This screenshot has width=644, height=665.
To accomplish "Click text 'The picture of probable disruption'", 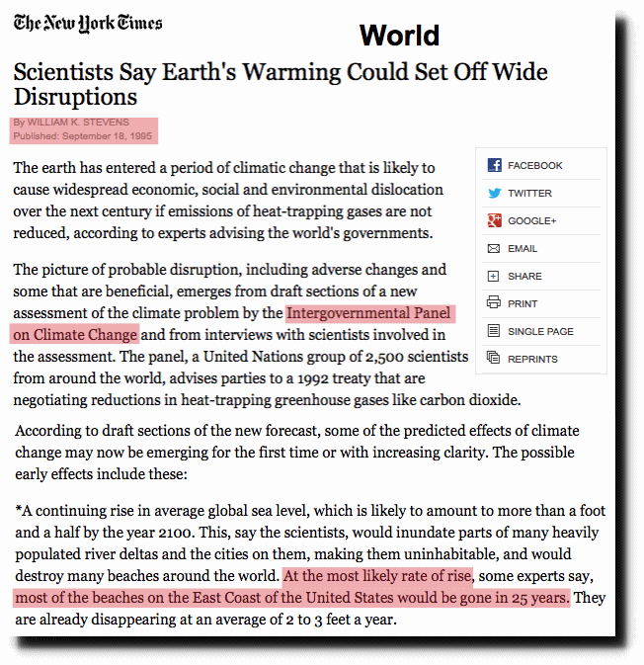I will click(x=127, y=270).
